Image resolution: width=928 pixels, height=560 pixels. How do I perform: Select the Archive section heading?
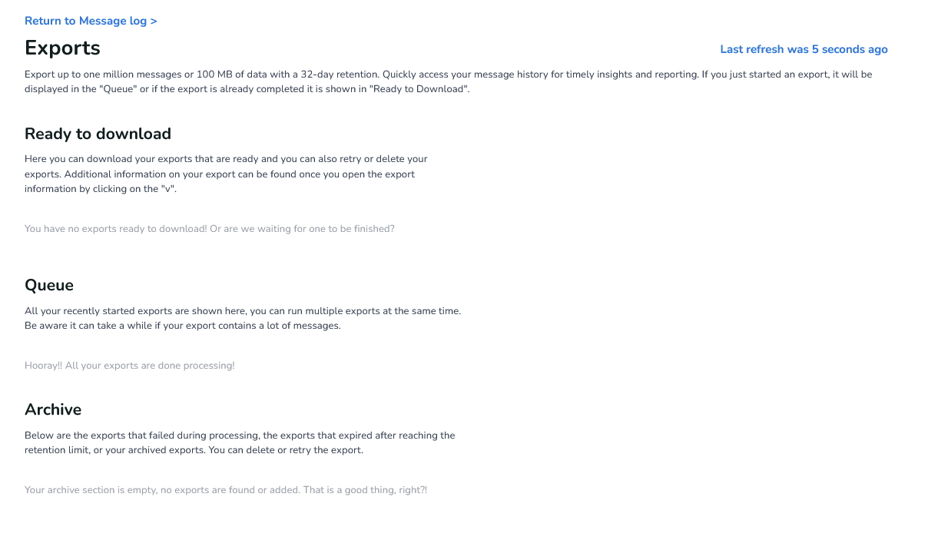pos(53,409)
